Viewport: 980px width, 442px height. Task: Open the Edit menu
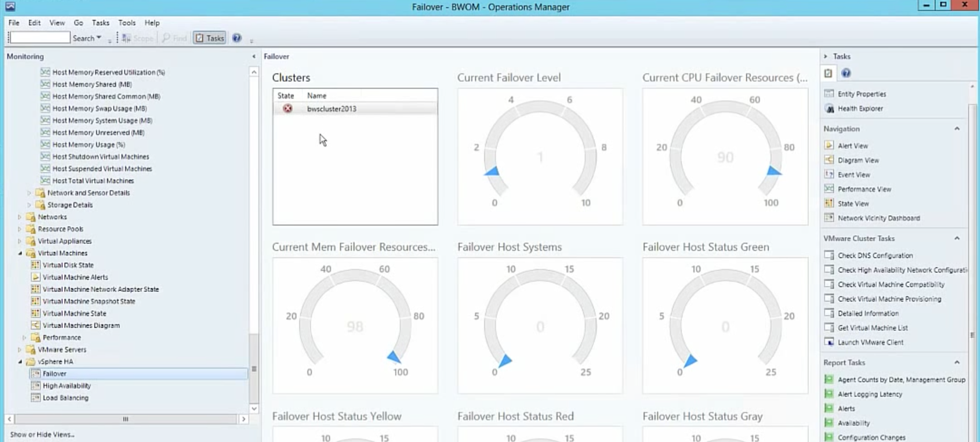34,23
